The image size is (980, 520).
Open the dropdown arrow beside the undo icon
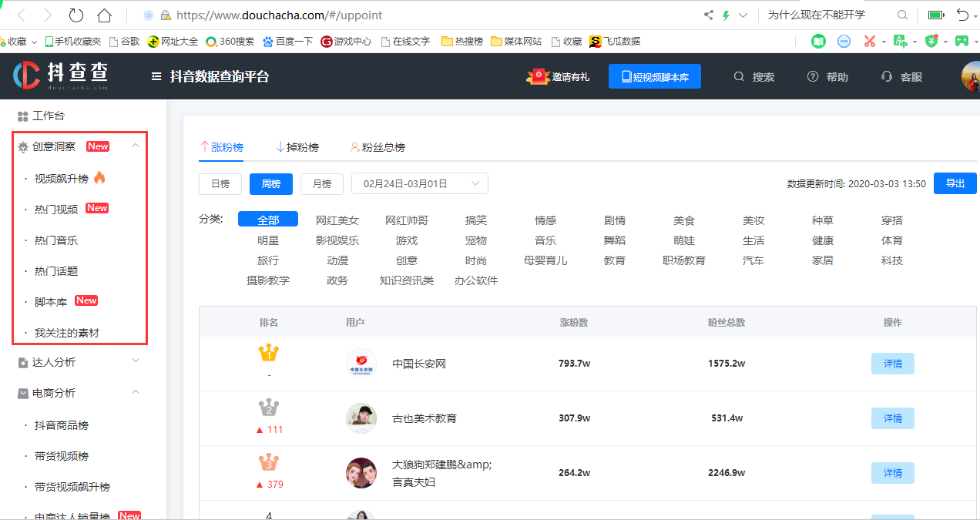[975, 16]
